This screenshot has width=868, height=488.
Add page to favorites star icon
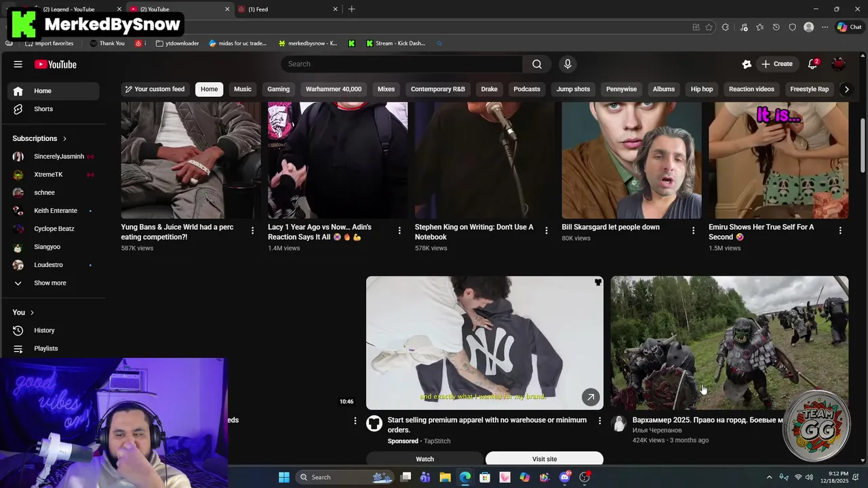pos(709,27)
